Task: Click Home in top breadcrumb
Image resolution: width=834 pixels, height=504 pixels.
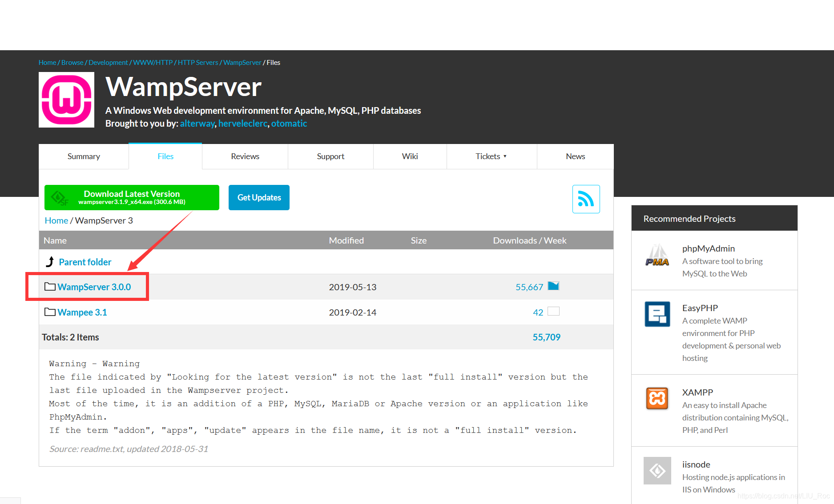Action: (47, 63)
